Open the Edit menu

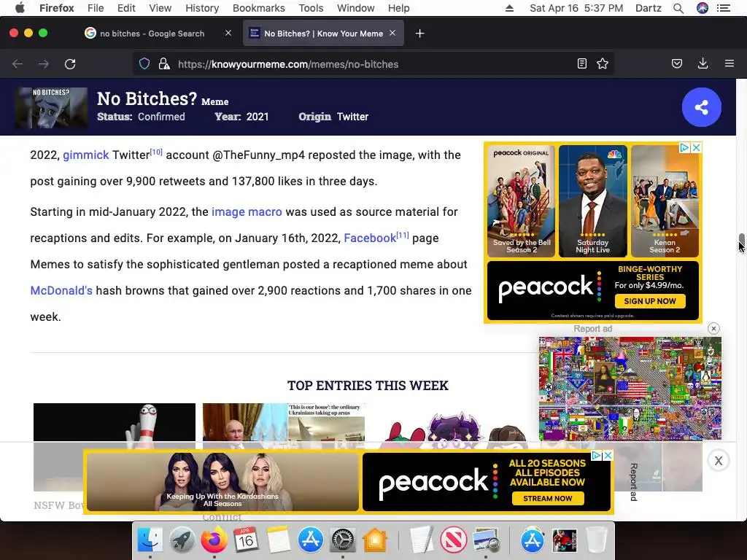[126, 8]
